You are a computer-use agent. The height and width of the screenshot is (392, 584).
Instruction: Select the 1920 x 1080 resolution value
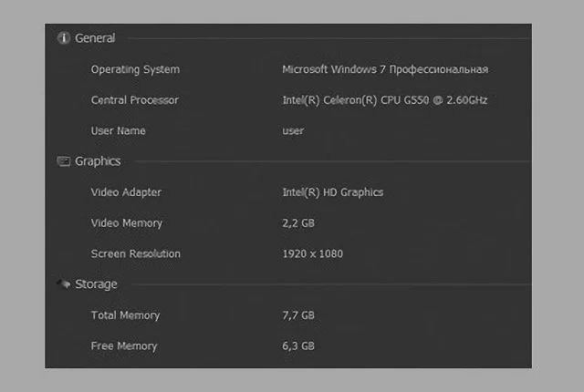(x=312, y=253)
